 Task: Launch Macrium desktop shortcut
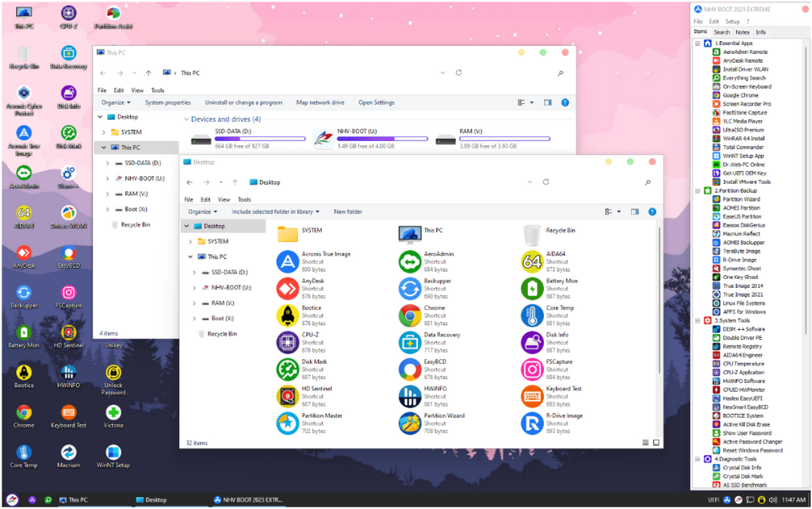(x=68, y=456)
